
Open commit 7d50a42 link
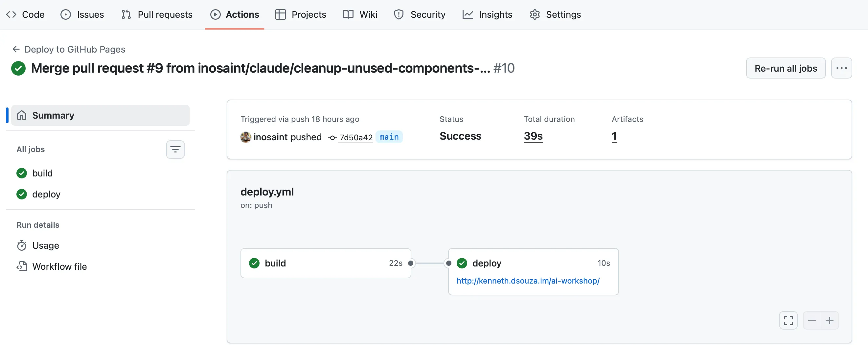click(356, 137)
